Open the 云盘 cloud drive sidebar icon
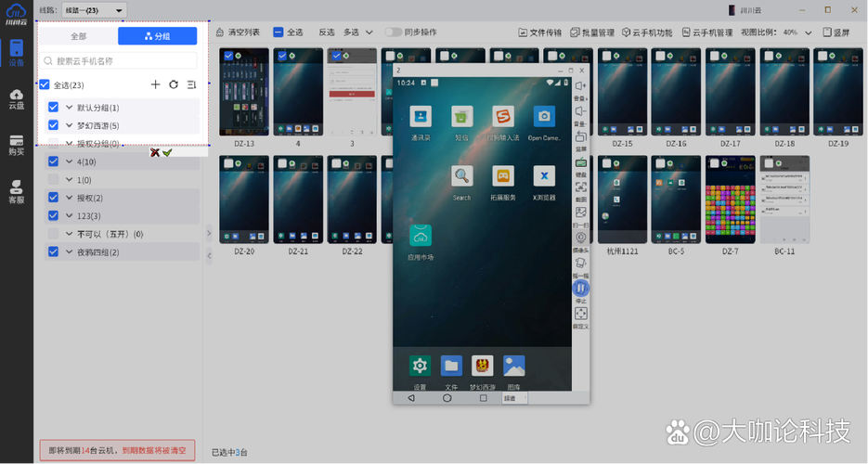 click(x=17, y=98)
